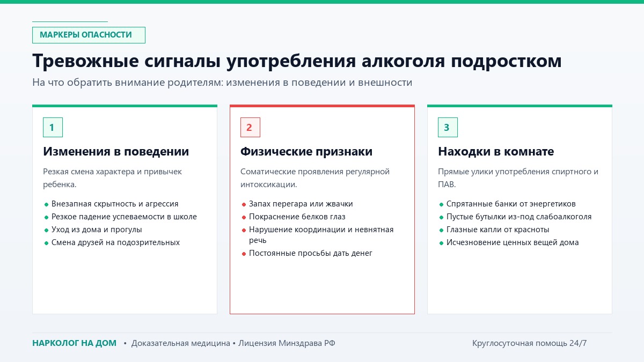Select the main title about тревожные сигналы
The image size is (644, 362).
(x=297, y=61)
